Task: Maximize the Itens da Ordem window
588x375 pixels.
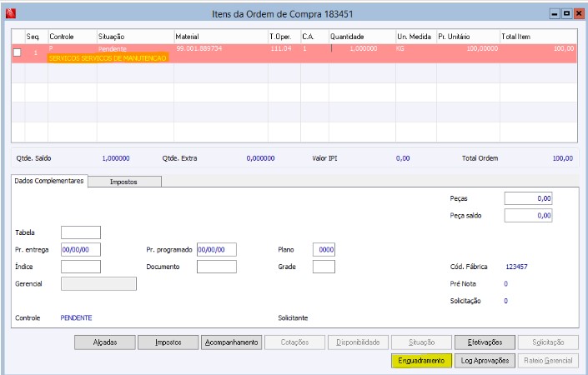Action: pos(566,14)
